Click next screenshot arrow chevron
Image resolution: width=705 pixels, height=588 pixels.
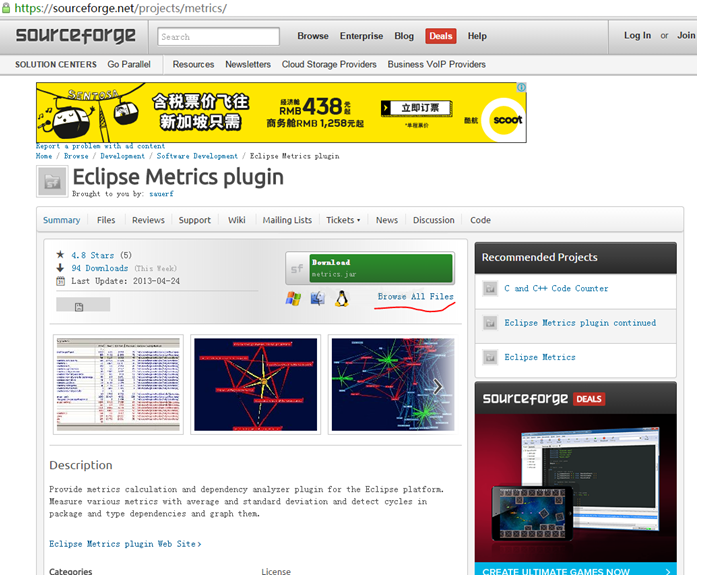[437, 386]
